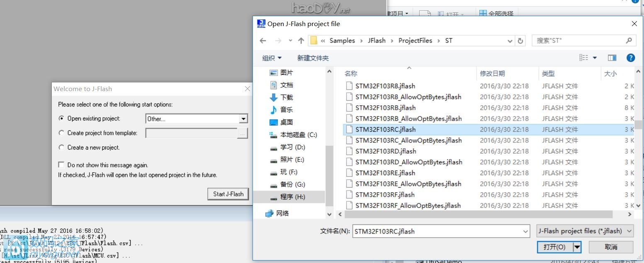644x263 pixels.
Task: Select Create a new project option
Action: pos(62,147)
